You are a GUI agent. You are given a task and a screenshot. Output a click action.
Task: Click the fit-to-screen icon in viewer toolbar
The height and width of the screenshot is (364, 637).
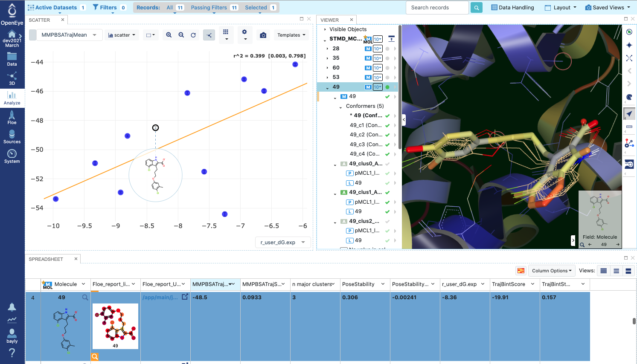click(629, 58)
